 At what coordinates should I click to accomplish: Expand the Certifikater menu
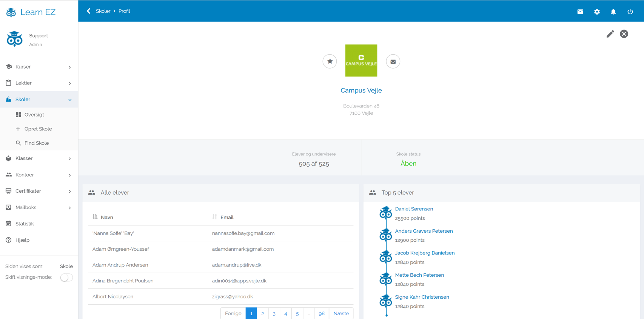(39, 191)
